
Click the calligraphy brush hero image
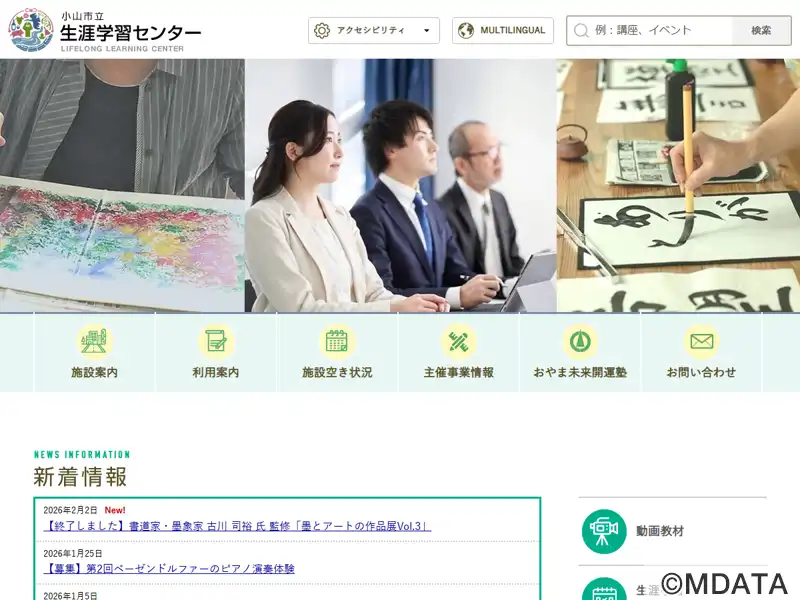pos(678,185)
